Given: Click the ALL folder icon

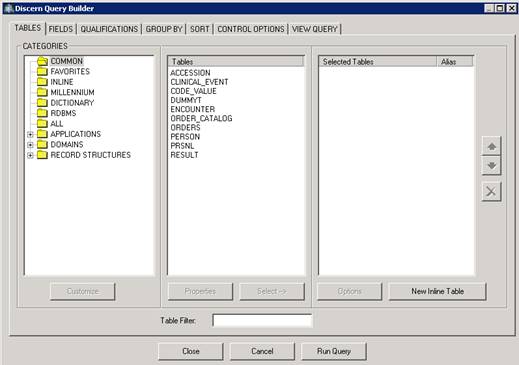Looking at the screenshot, I should 42,124.
